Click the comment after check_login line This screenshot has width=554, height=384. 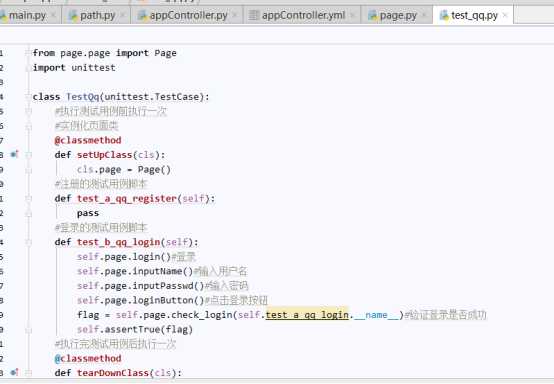pos(445,315)
